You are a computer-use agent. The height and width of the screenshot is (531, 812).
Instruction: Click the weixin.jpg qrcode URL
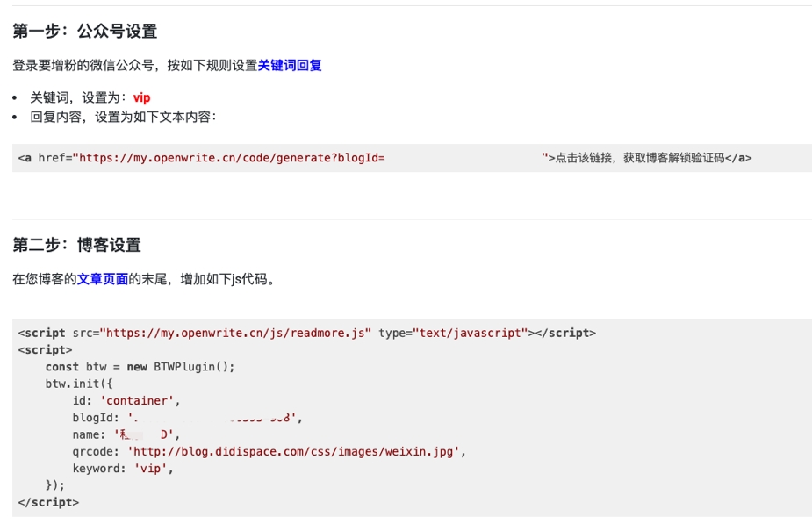295,452
